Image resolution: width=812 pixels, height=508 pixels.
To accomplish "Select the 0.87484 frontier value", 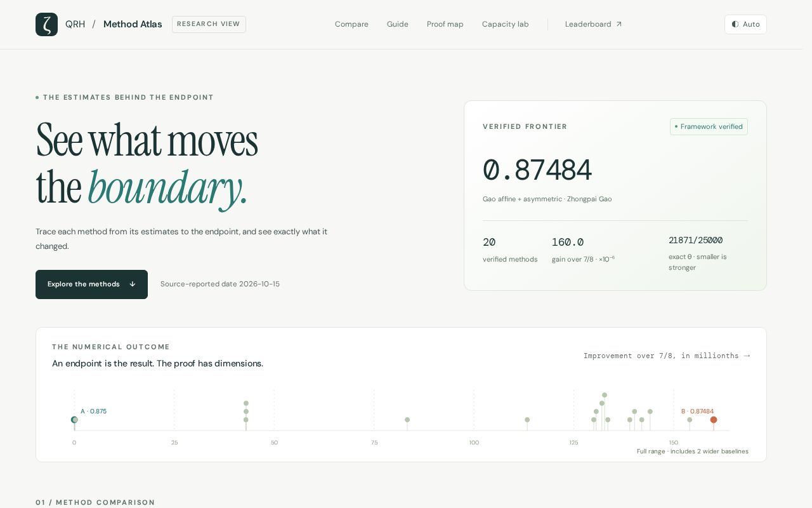I will pyautogui.click(x=537, y=170).
